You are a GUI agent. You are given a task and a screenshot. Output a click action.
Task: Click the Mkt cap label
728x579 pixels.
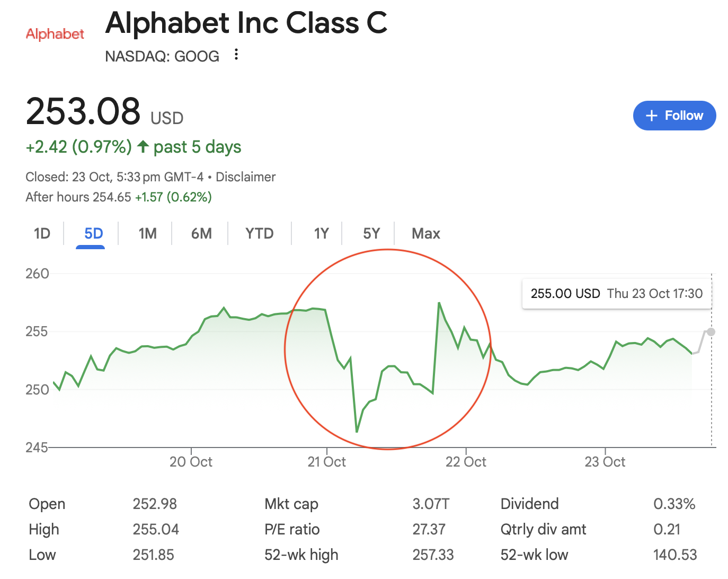pos(291,504)
